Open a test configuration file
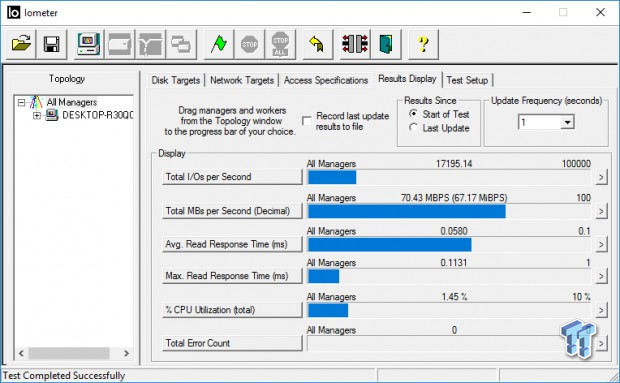This screenshot has width=620, height=383. (x=21, y=44)
